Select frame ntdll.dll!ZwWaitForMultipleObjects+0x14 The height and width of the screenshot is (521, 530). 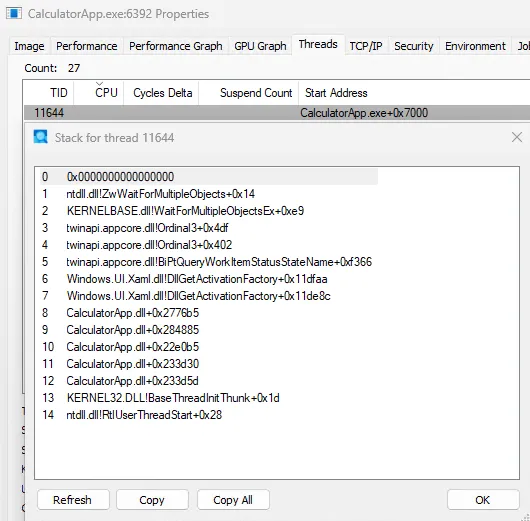(x=161, y=194)
